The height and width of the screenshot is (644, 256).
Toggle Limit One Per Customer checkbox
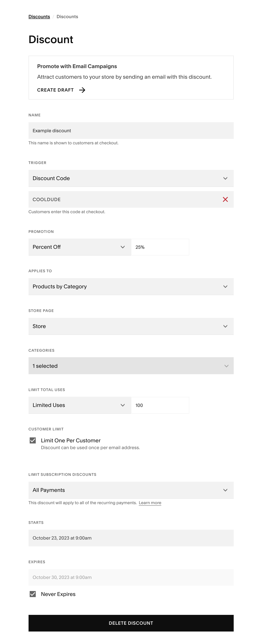click(x=33, y=440)
